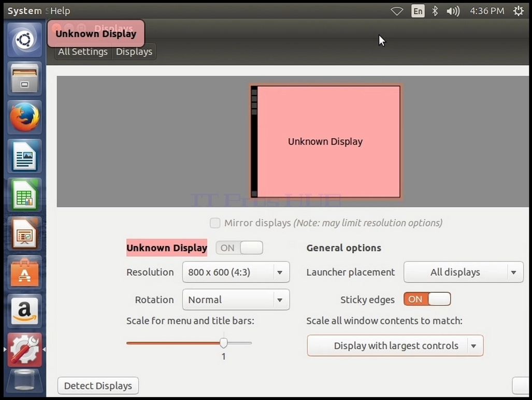The height and width of the screenshot is (400, 532).
Task: Open the Bluetooth indicator menu
Action: tap(435, 11)
